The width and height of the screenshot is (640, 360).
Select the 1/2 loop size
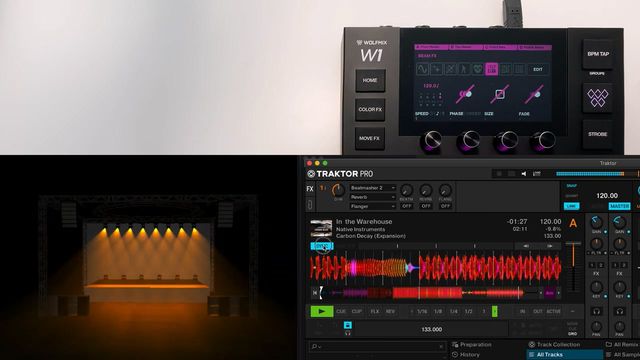(469, 311)
